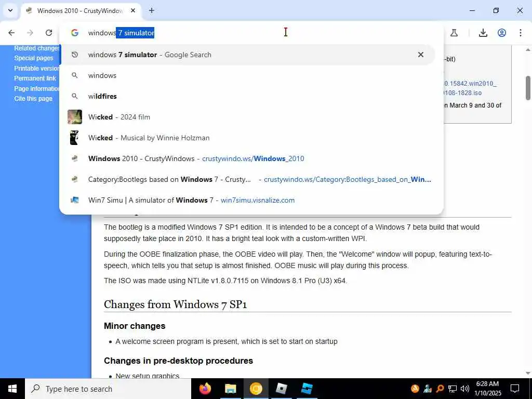The width and height of the screenshot is (532, 399).
Task: Remove the 'windows 7 simulator' history suggestion
Action: pos(421,55)
